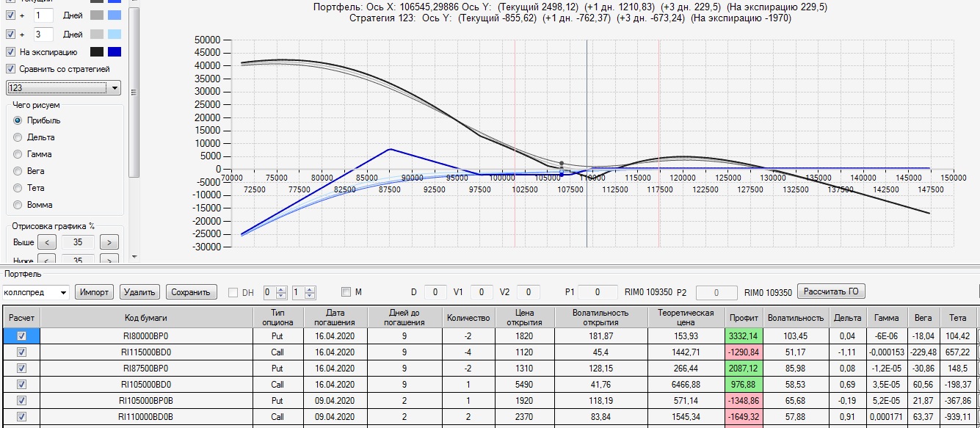
Task: Click the Волатильность column header
Action: click(796, 317)
